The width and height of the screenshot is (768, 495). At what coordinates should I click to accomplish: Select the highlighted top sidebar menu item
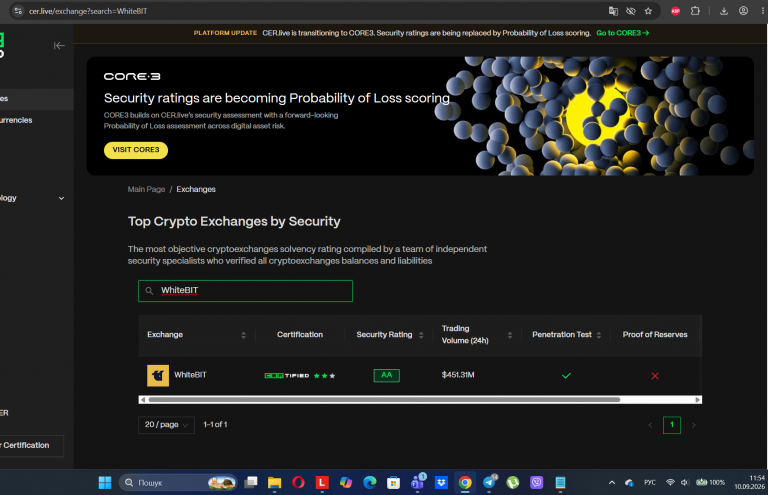click(37, 99)
